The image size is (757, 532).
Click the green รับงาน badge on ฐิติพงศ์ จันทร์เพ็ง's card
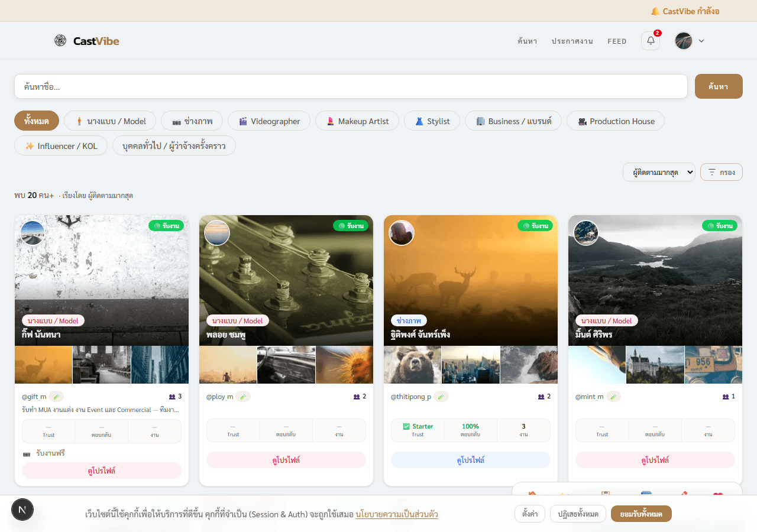(535, 226)
